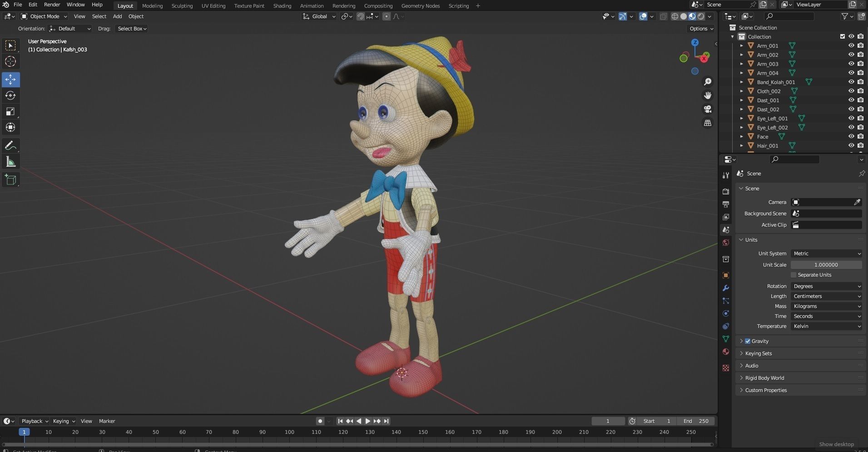Open the View Layer properties tab

[726, 217]
